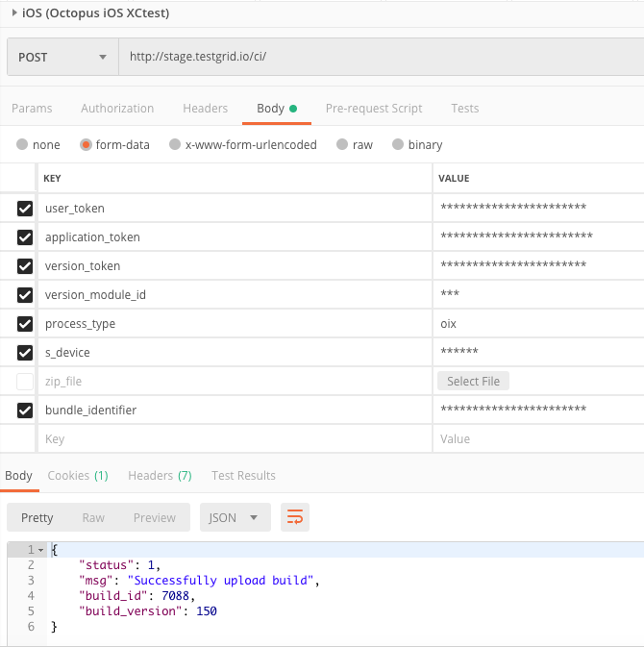This screenshot has width=644, height=647.
Task: Click the build_id value 7088
Action: coord(175,596)
